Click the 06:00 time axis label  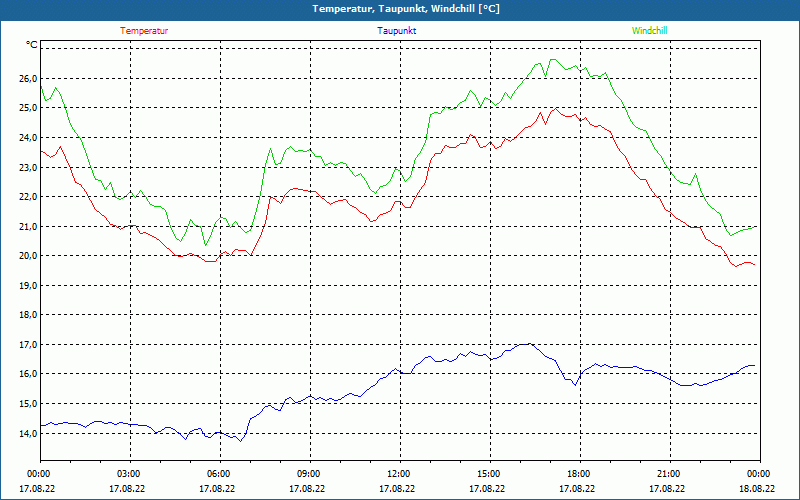(220, 474)
